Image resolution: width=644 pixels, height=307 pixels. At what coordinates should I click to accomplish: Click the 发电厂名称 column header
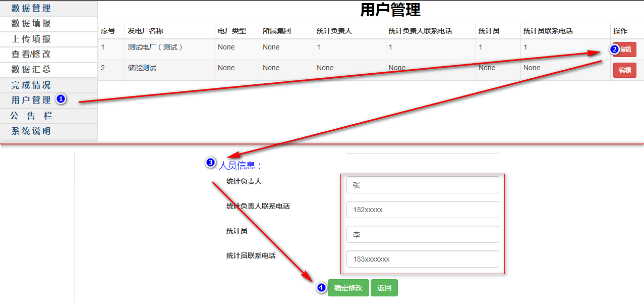pyautogui.click(x=145, y=31)
